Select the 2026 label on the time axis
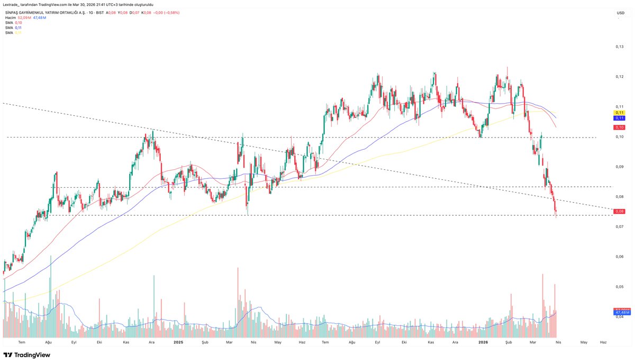The width and height of the screenshot is (635, 364). [x=483, y=342]
